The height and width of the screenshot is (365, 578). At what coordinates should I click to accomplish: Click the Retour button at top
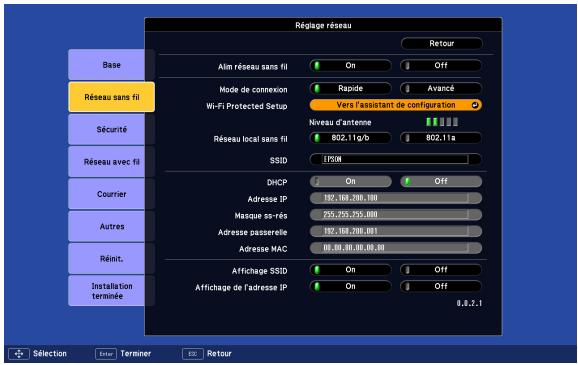click(442, 44)
